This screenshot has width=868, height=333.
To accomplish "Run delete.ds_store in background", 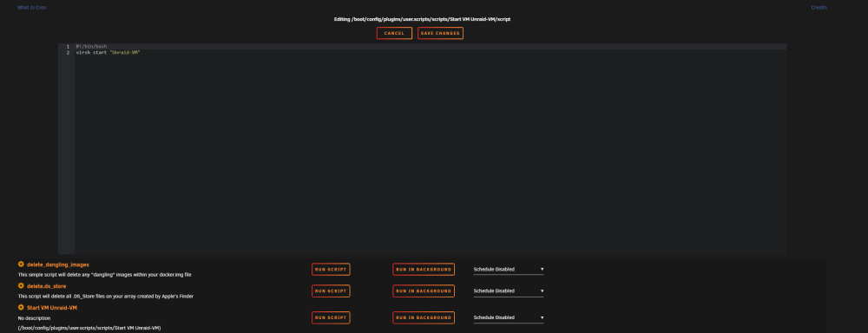I will [424, 291].
